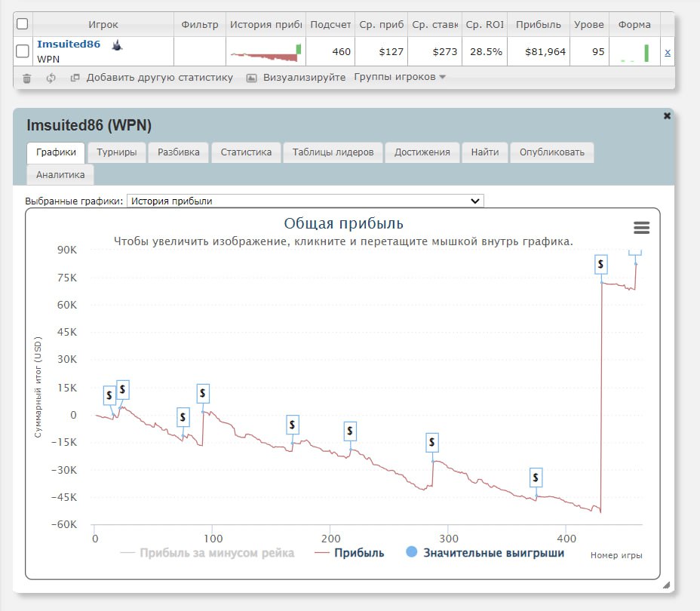
Task: Click the $ marker near game 290
Action: click(x=431, y=442)
